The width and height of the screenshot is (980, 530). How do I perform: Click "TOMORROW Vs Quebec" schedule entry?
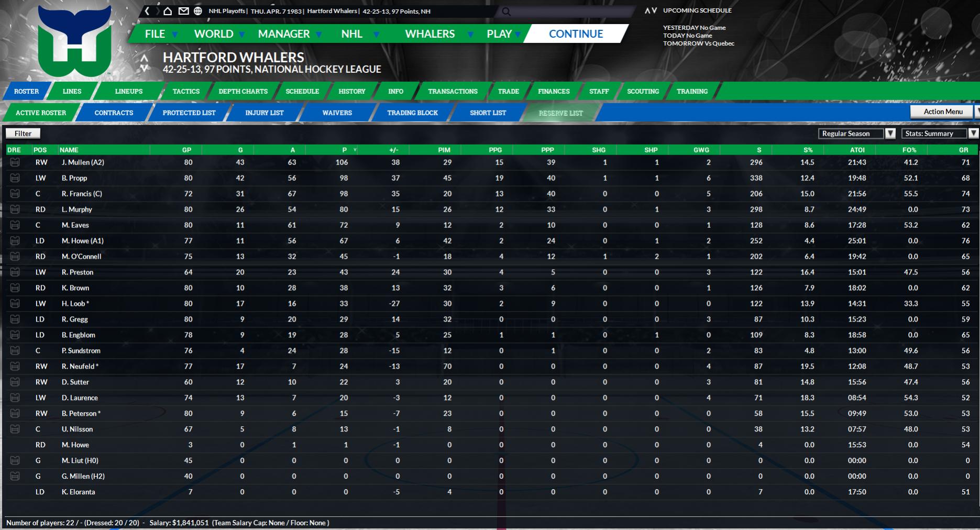(x=699, y=43)
